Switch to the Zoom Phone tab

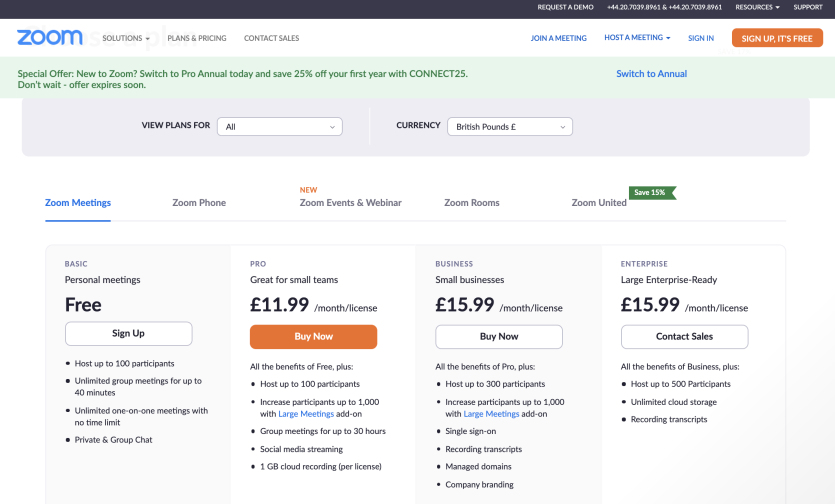tap(199, 202)
